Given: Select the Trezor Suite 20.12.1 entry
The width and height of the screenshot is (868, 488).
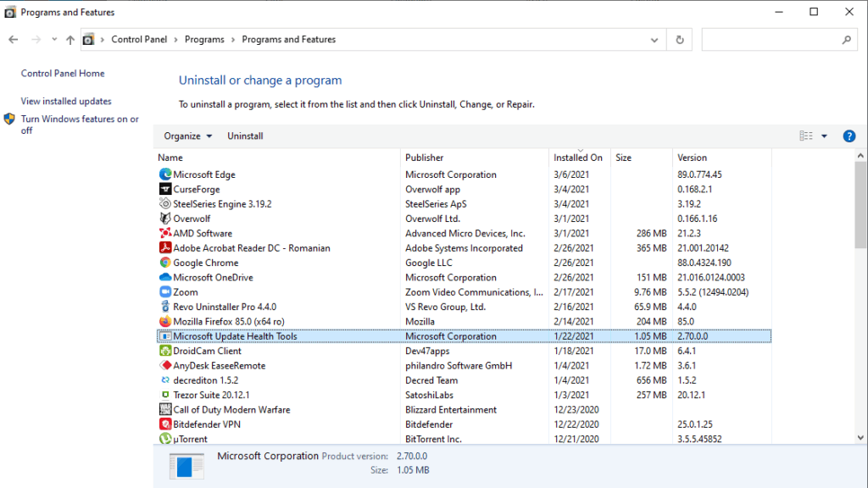Looking at the screenshot, I should 211,395.
